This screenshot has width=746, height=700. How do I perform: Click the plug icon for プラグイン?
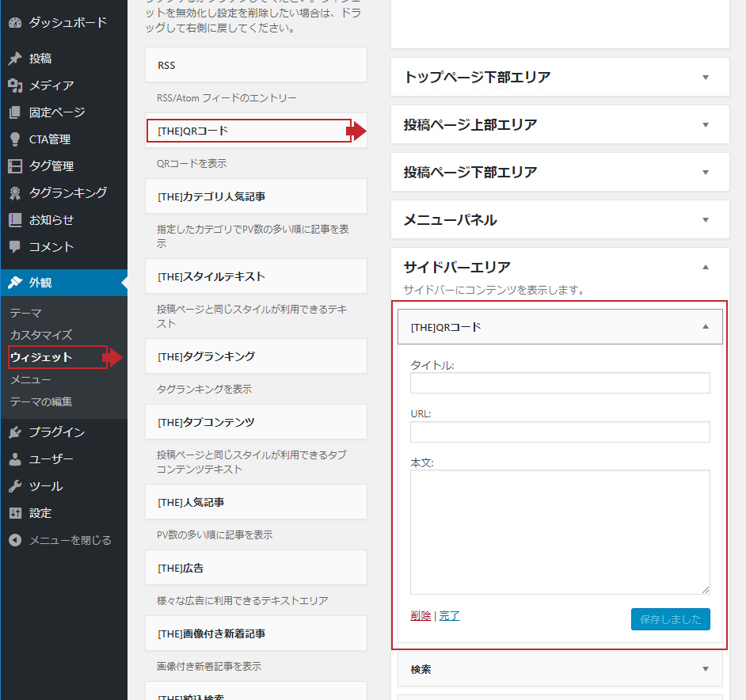pyautogui.click(x=14, y=432)
